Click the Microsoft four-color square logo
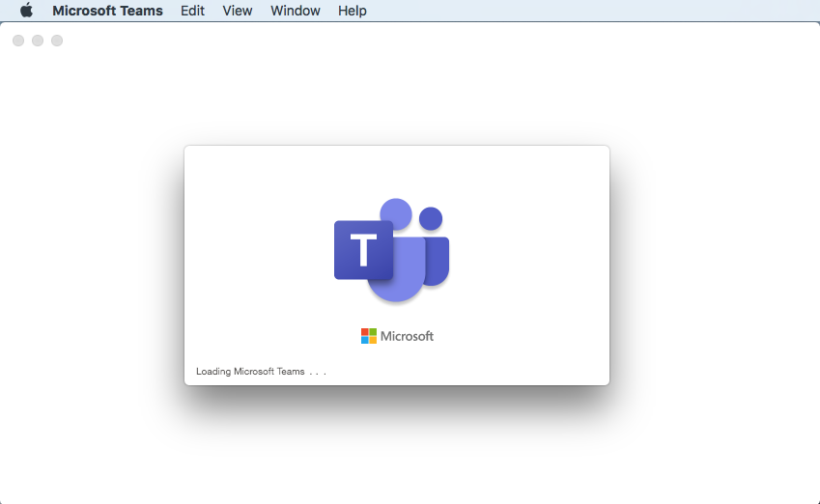 [x=369, y=336]
